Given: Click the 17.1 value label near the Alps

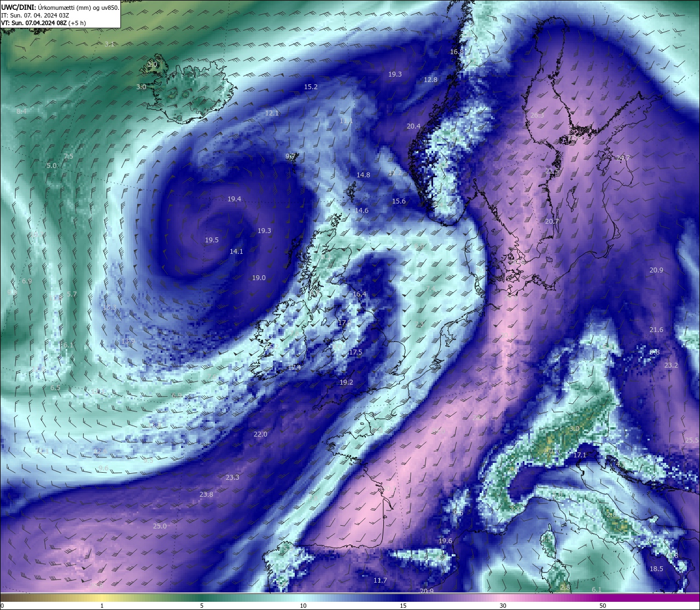Looking at the screenshot, I should (580, 455).
